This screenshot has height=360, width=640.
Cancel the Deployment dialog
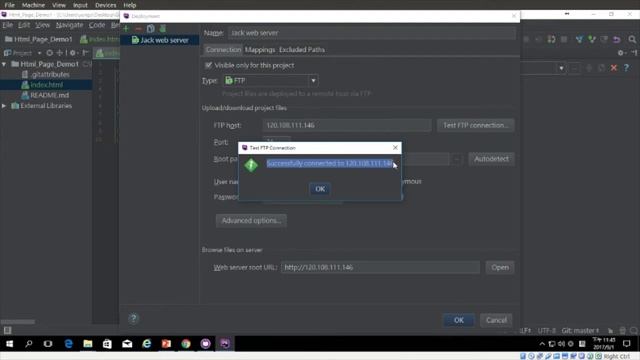pyautogui.click(x=496, y=320)
